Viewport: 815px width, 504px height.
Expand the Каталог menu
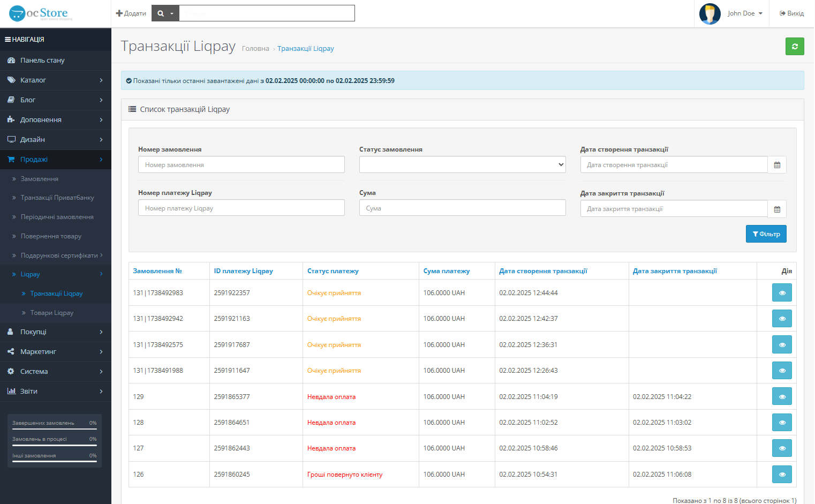pyautogui.click(x=56, y=80)
